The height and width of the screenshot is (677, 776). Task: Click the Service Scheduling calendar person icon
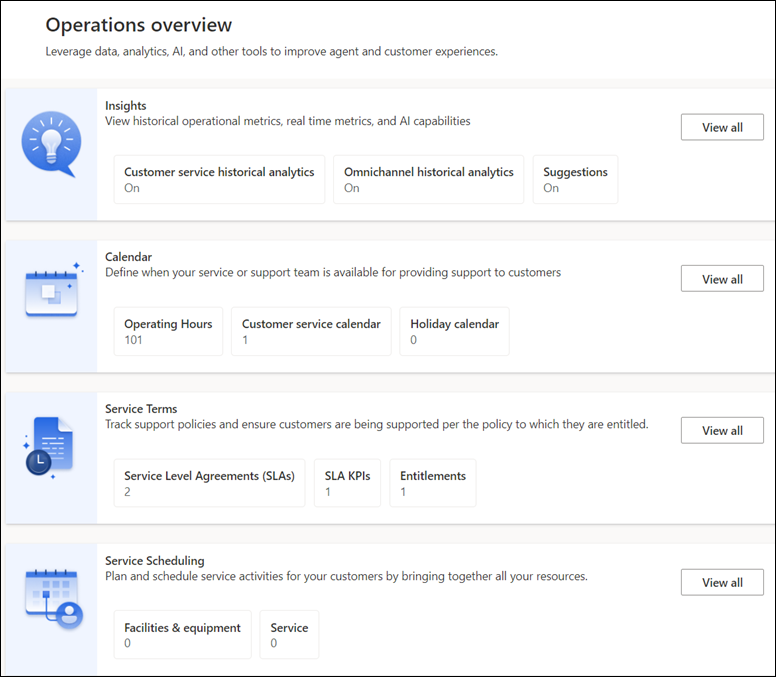tap(52, 598)
